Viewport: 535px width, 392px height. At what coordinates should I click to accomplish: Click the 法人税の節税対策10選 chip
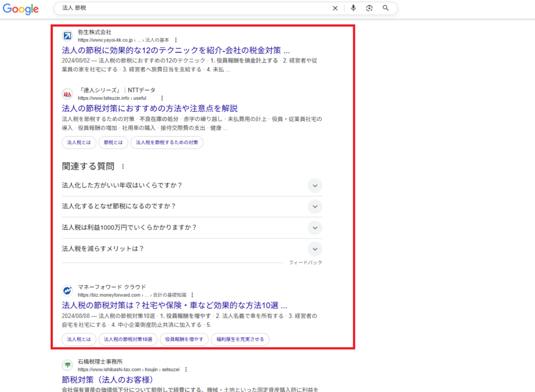point(128,339)
